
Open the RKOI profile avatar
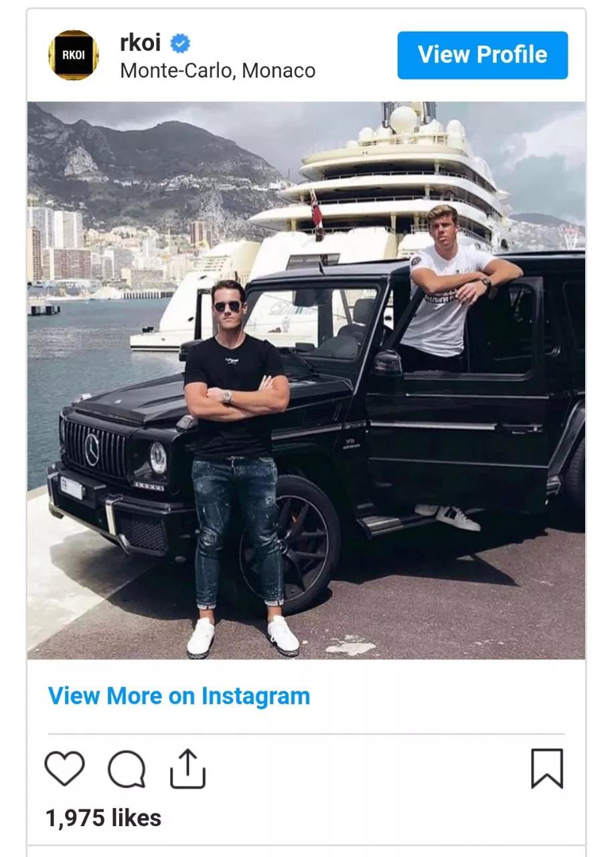click(x=73, y=55)
